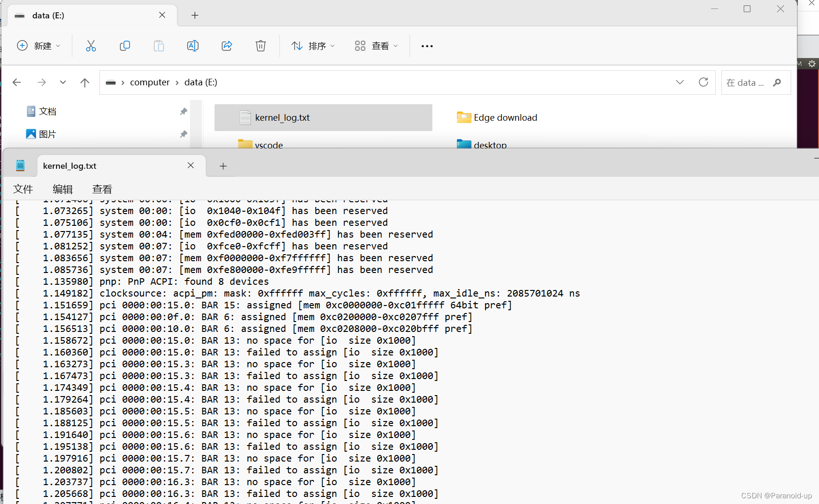
Task: Click the Paste clipboard icon in Explorer
Action: (x=159, y=46)
